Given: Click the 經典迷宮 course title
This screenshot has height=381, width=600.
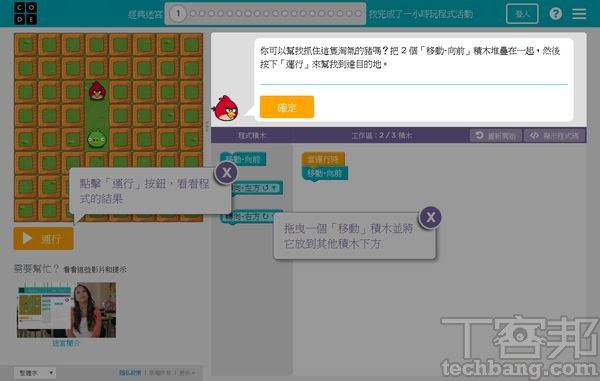Looking at the screenshot, I should tap(145, 15).
